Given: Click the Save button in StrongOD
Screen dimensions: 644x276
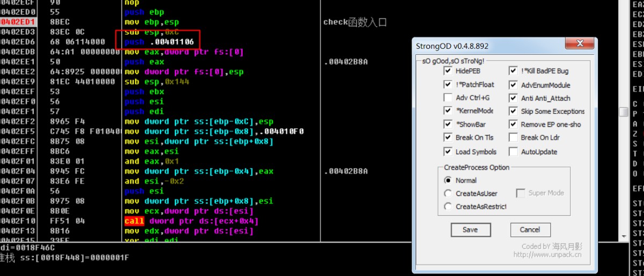Looking at the screenshot, I should [x=470, y=230].
